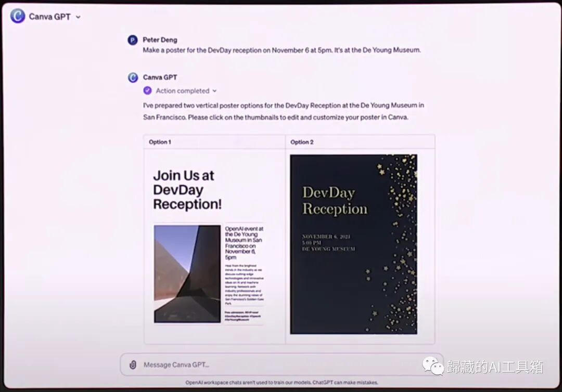Open the dropdown chevron beside the Canva GPT title
This screenshot has height=392, width=562.
(x=78, y=17)
